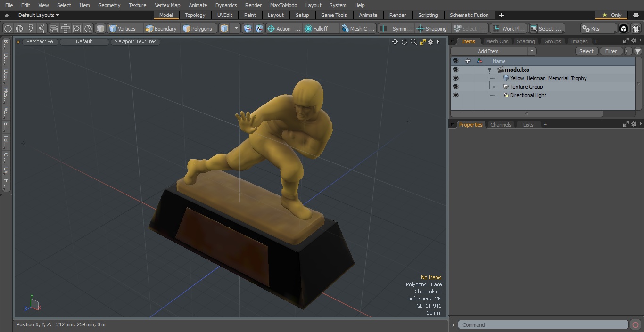Open the Default shading style dropdown
Screen dimensions: 644x332
[84, 41]
